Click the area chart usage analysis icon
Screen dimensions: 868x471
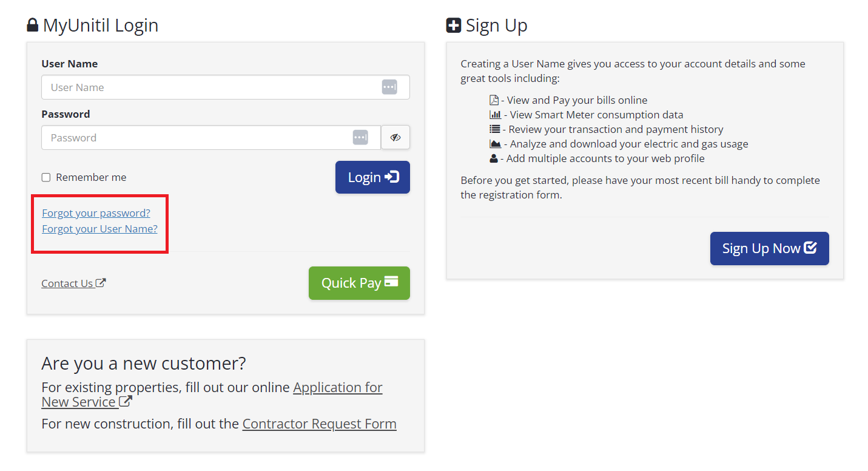pos(496,144)
